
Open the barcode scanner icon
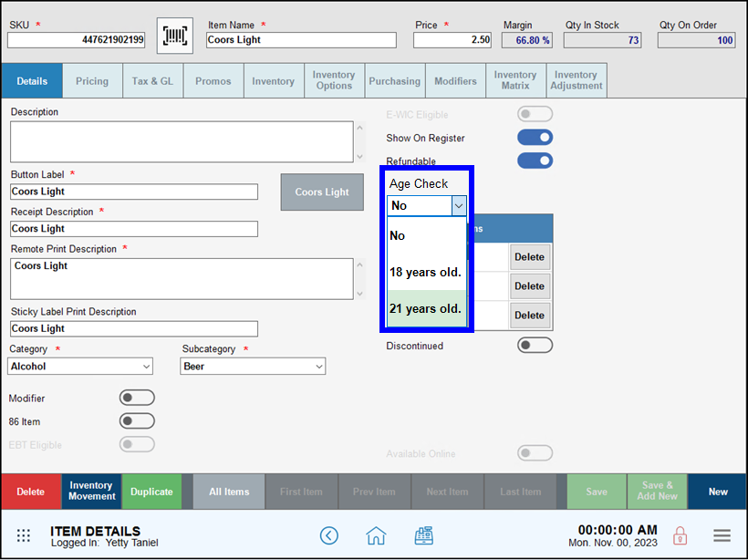coord(175,36)
